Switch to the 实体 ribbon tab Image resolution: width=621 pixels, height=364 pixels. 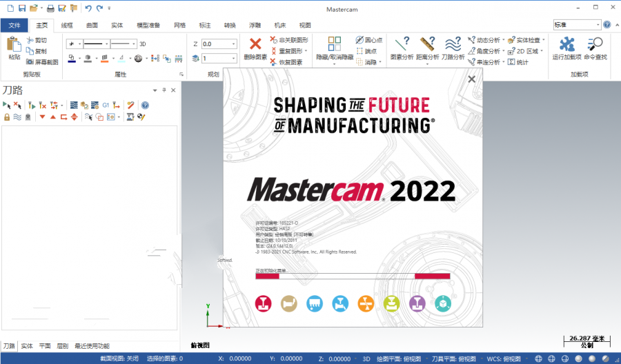tap(117, 26)
